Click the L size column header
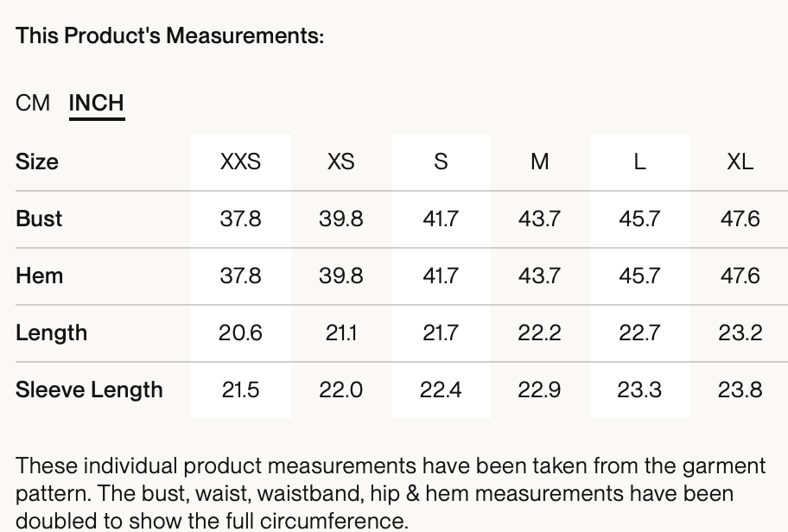The height and width of the screenshot is (532, 788). [639, 161]
